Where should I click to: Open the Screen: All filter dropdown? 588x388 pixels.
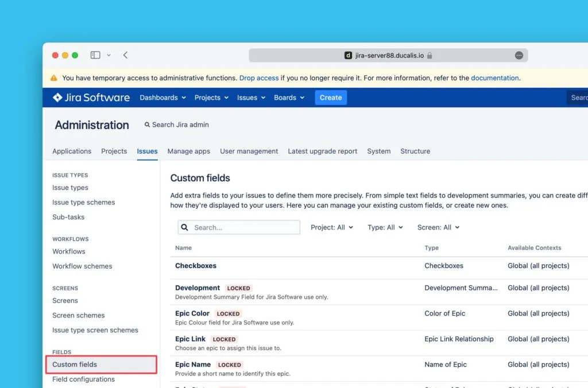[x=438, y=227]
